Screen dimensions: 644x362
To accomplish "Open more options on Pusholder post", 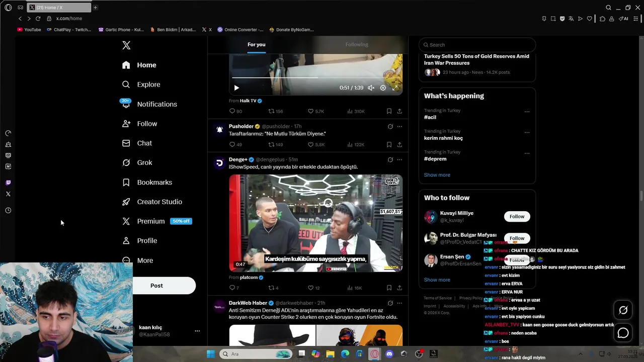I will pos(399,127).
